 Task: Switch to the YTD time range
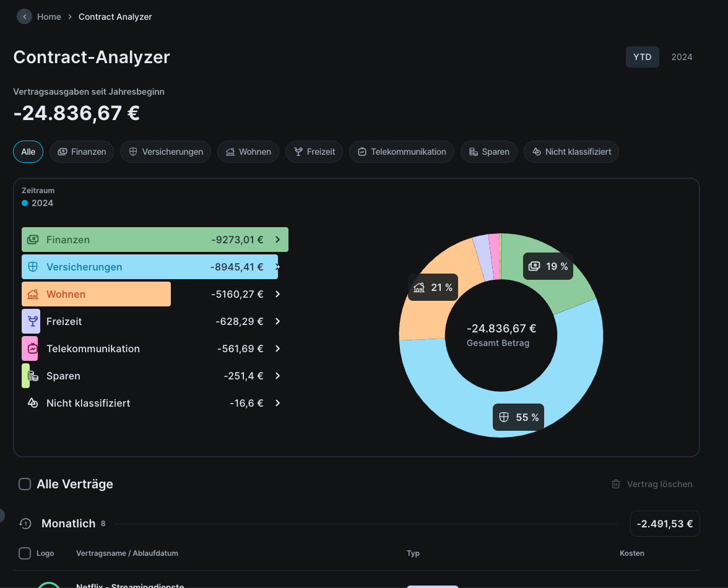pos(642,57)
